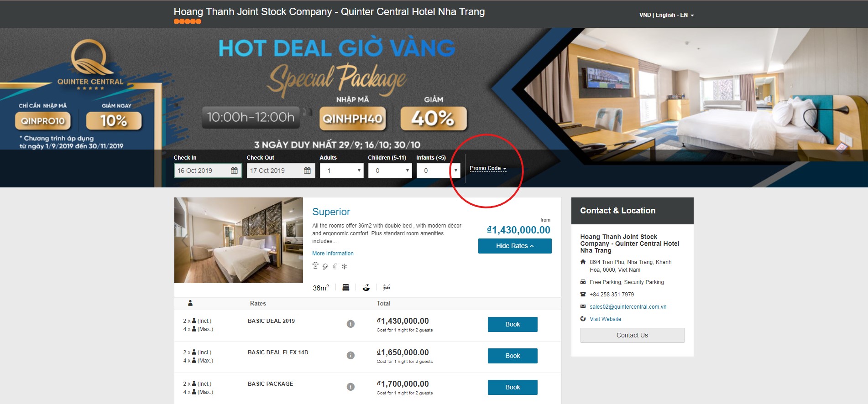Click the Contact Us button
The width and height of the screenshot is (868, 404).
(632, 335)
